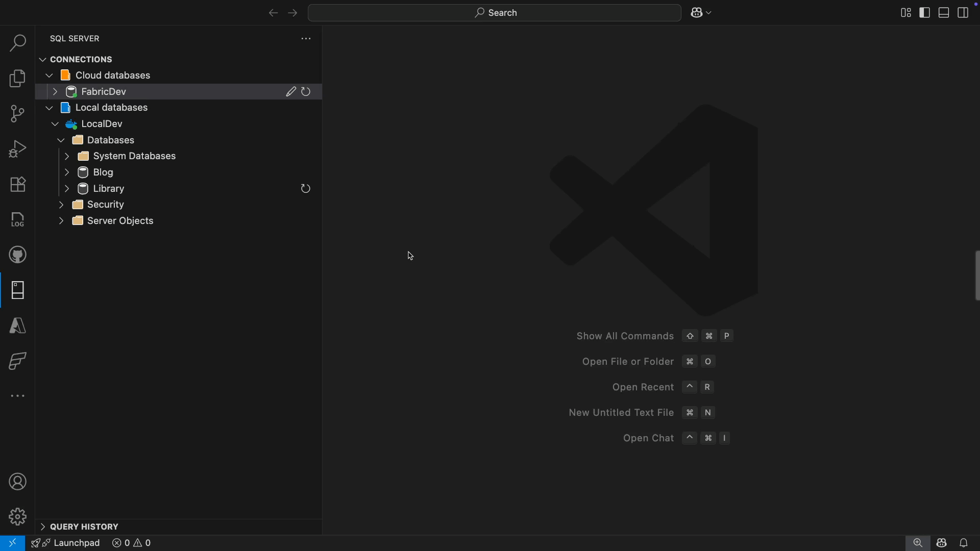The height and width of the screenshot is (551, 980).
Task: Expand the Library database
Action: click(67, 189)
